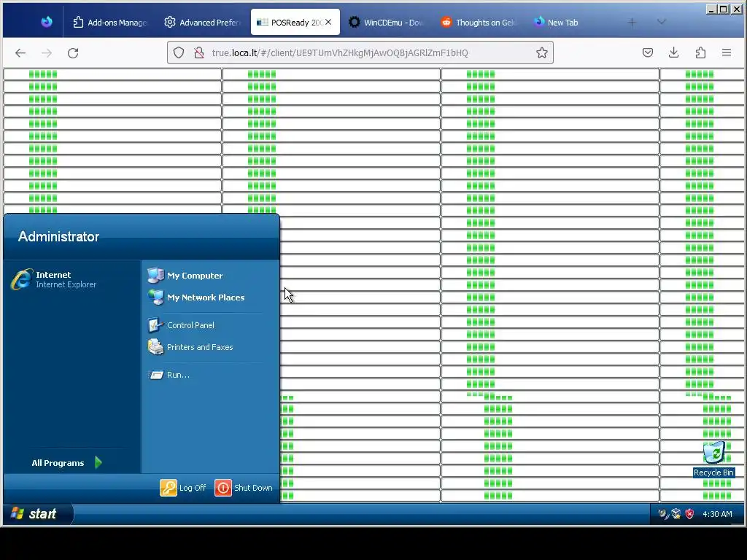Switch to the Advanced Preferences tab
The width and height of the screenshot is (747, 560).
203,23
